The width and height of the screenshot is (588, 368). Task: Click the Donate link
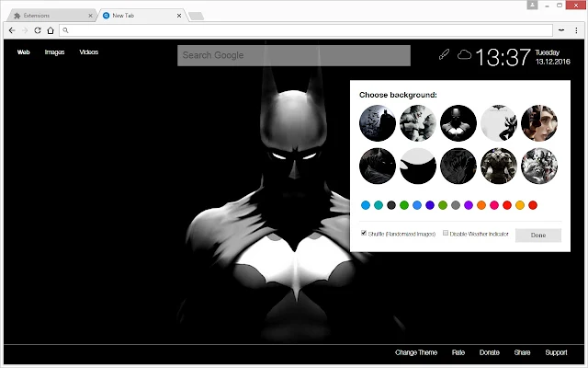click(490, 352)
